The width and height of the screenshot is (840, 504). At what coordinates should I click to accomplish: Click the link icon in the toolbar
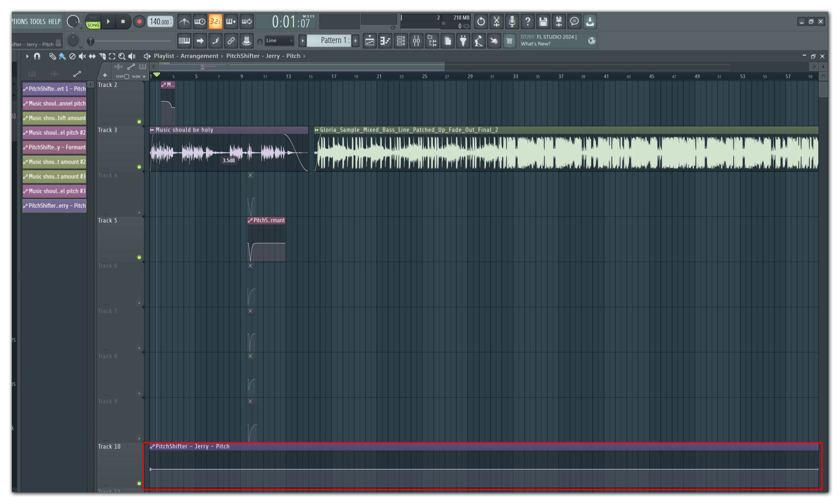click(231, 41)
